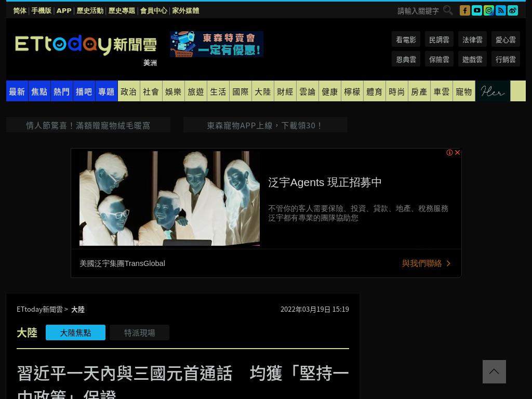This screenshot has height=399, width=532.
Task: Open 行銷雲 button
Action: 506,59
